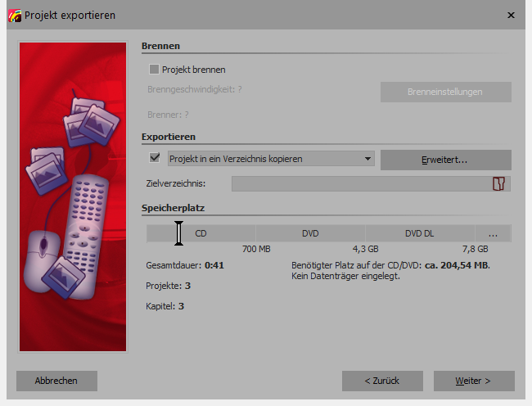
Task: Expand the 'Projekt in ein Verzeichnis kopieren' dropdown
Action: tap(367, 159)
